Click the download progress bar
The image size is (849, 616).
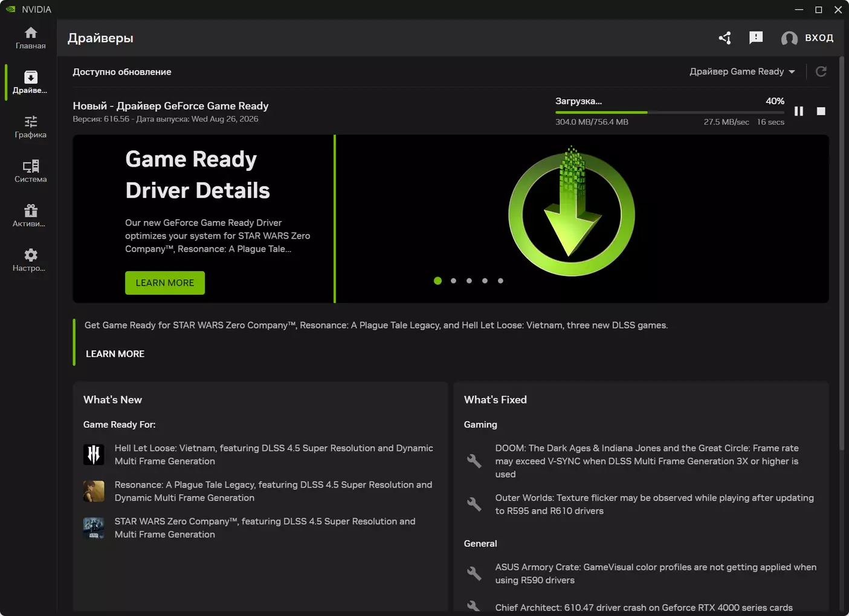pyautogui.click(x=670, y=112)
